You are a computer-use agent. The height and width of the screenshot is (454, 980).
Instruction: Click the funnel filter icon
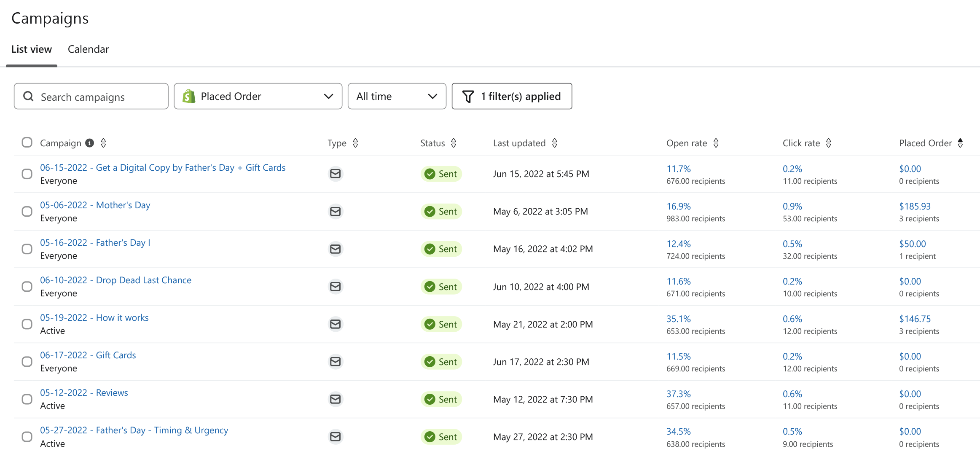468,96
